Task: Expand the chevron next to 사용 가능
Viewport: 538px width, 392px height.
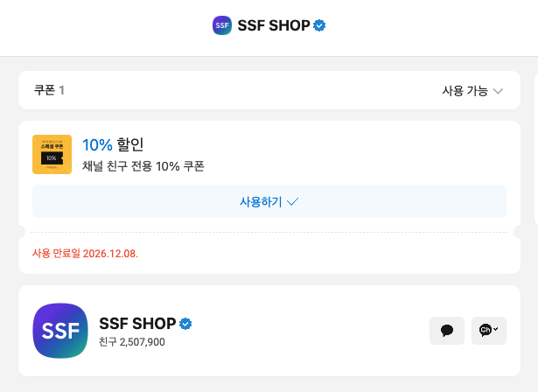Action: point(499,91)
